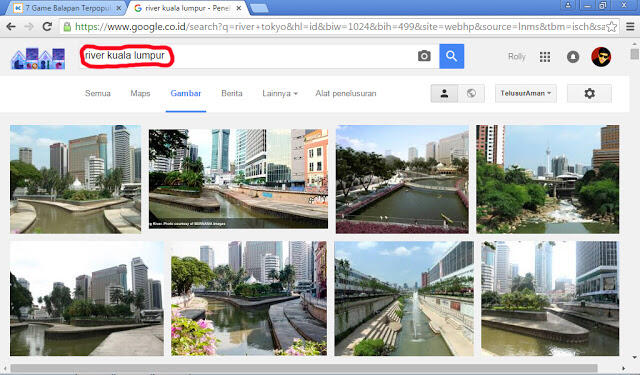Open last image of river junction with glass buildings
The height and width of the screenshot is (375, 640).
tap(550, 298)
